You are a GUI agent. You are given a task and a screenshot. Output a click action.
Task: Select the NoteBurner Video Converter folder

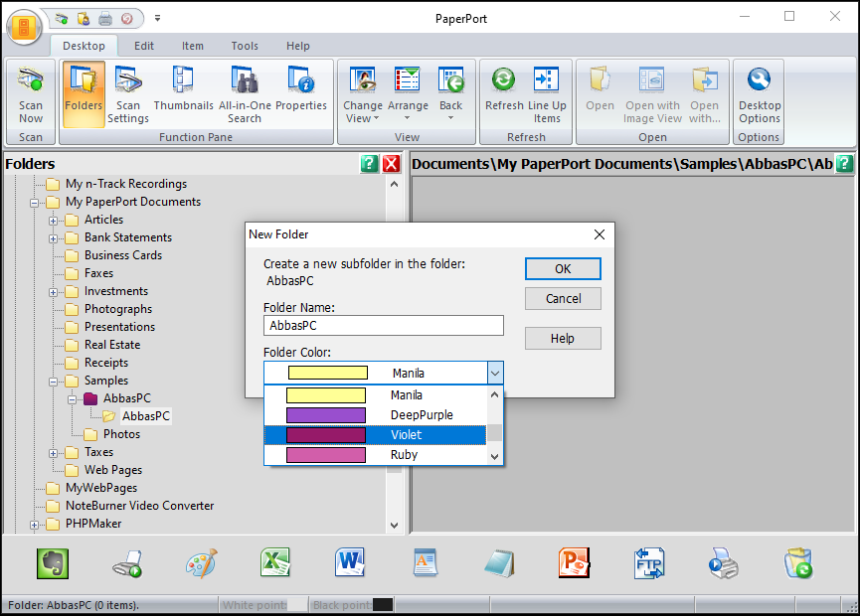139,506
